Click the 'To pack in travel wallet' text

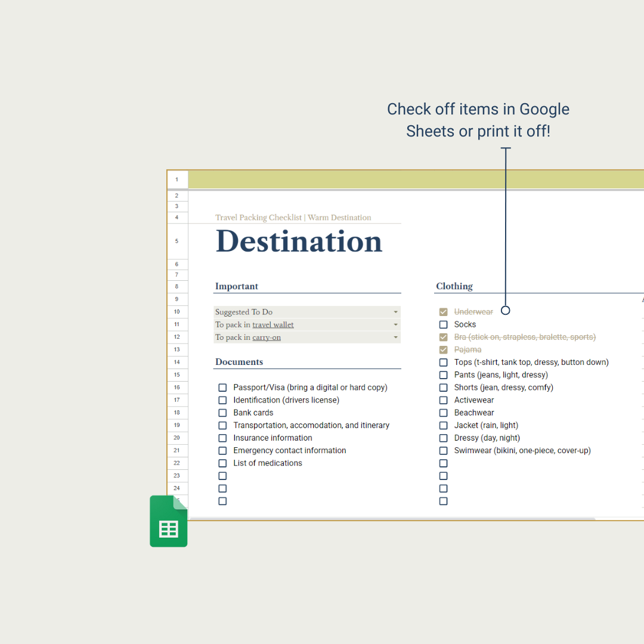tap(254, 325)
